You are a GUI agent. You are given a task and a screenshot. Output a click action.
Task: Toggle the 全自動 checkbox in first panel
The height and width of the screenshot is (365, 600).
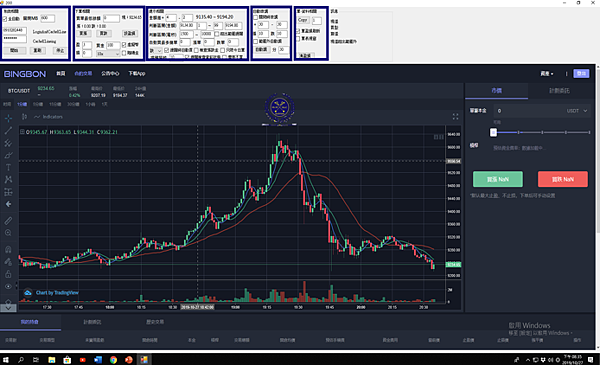(5, 19)
